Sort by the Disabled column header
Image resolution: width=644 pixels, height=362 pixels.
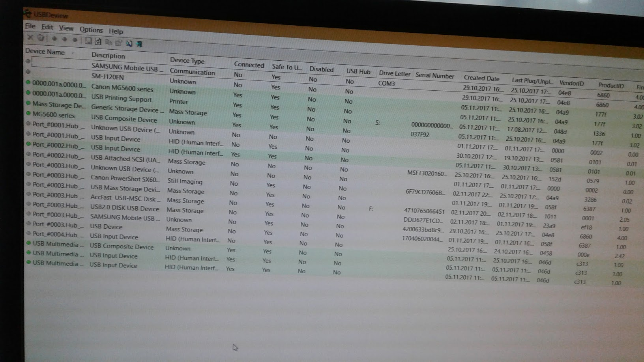click(321, 69)
